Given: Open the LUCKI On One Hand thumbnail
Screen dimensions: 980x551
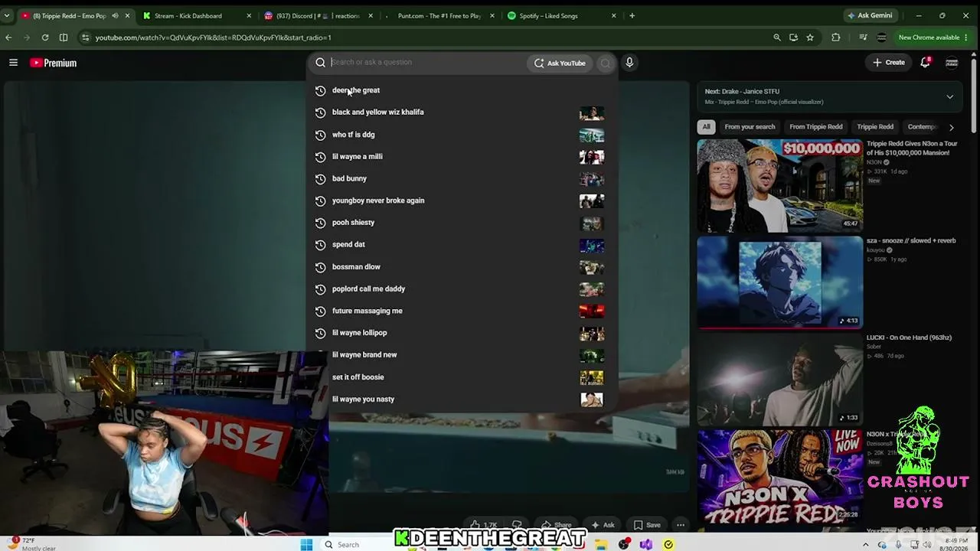Looking at the screenshot, I should (779, 380).
